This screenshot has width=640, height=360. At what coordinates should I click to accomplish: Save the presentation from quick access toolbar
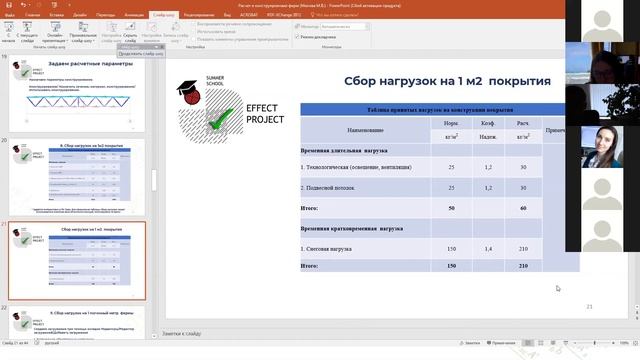coord(9,5)
